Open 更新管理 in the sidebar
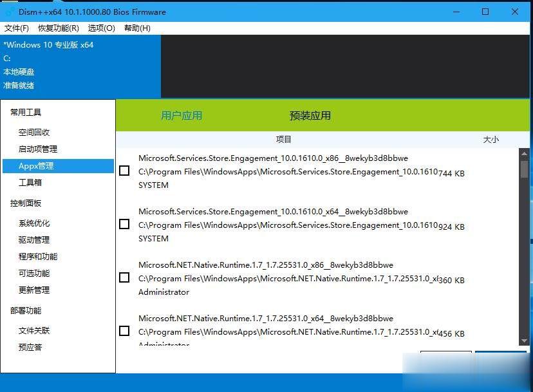Viewport: 533px width, 392px height. 34,290
